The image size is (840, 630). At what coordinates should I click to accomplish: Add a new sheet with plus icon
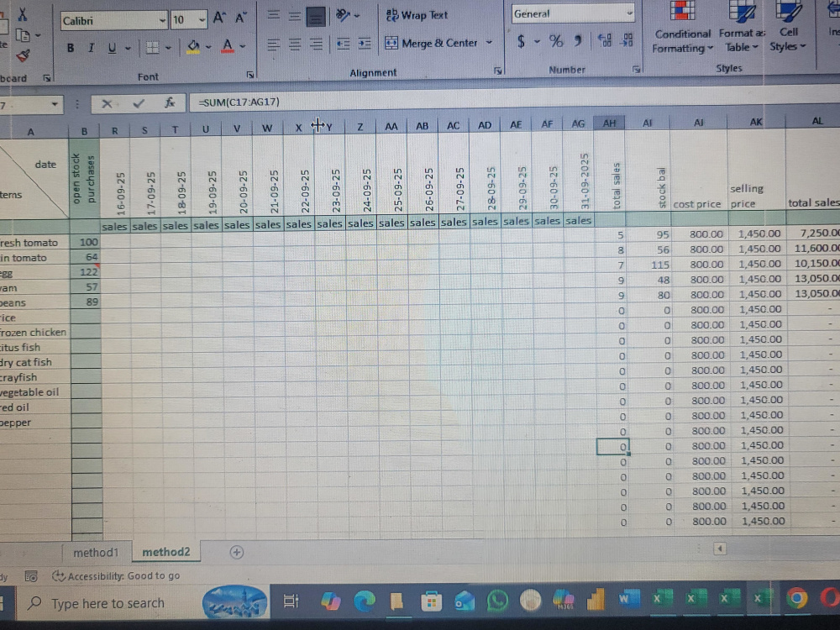pos(236,553)
